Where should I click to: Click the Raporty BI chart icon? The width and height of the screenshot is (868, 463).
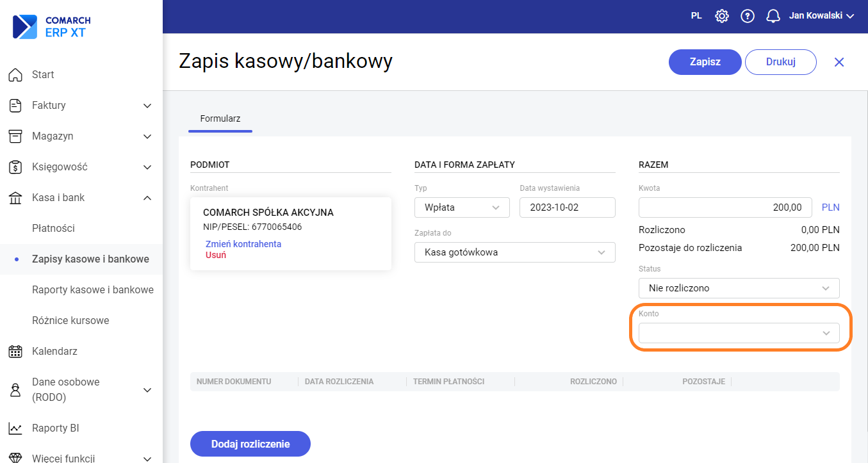click(15, 428)
